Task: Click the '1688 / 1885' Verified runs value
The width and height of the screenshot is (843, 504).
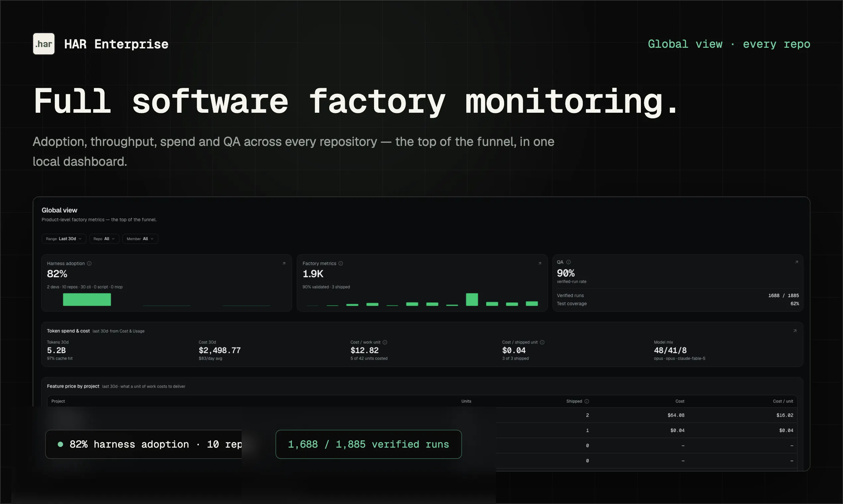Action: coord(784,295)
